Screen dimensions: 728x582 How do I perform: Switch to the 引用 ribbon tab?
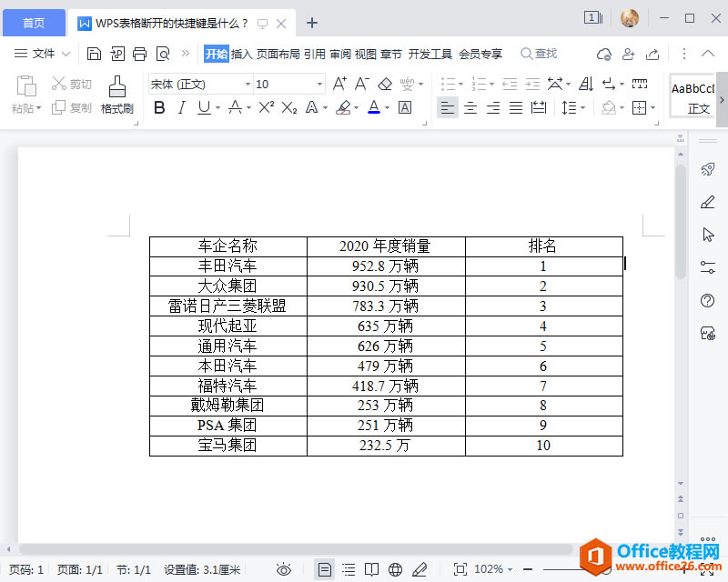coord(315,55)
